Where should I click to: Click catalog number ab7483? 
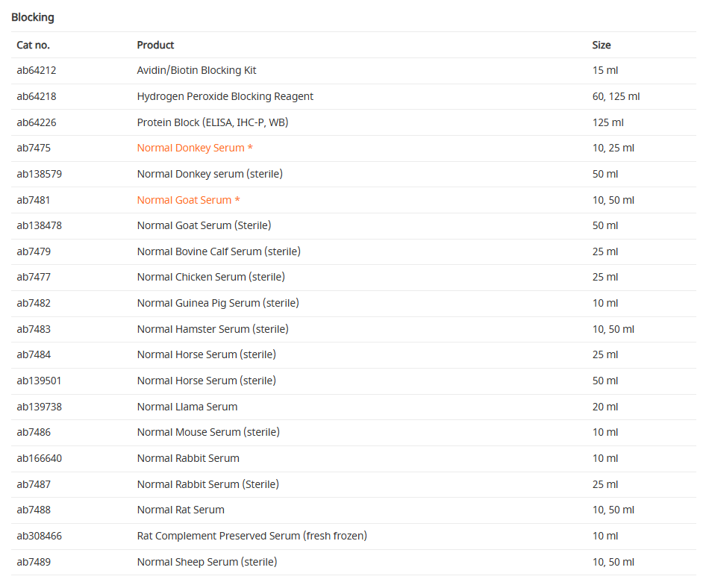34,329
